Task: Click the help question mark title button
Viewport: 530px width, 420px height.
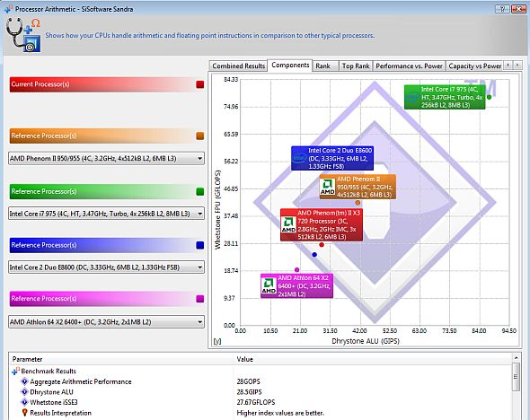Action: tap(502, 9)
